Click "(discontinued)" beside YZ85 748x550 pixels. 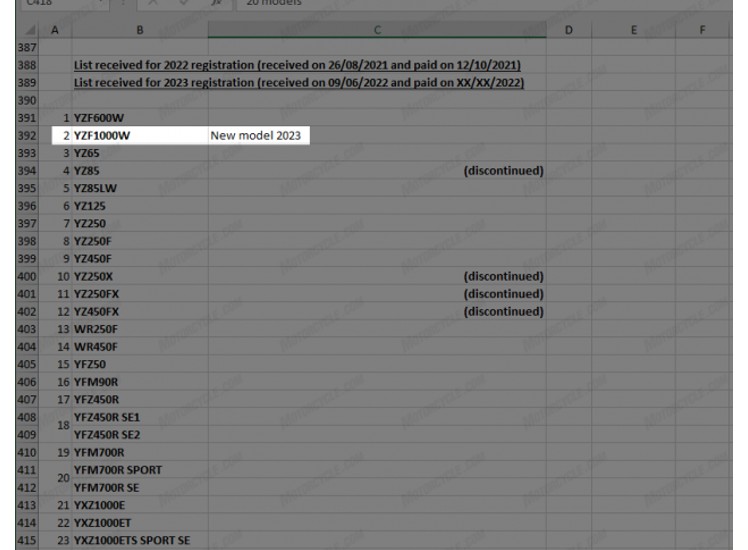coord(503,171)
